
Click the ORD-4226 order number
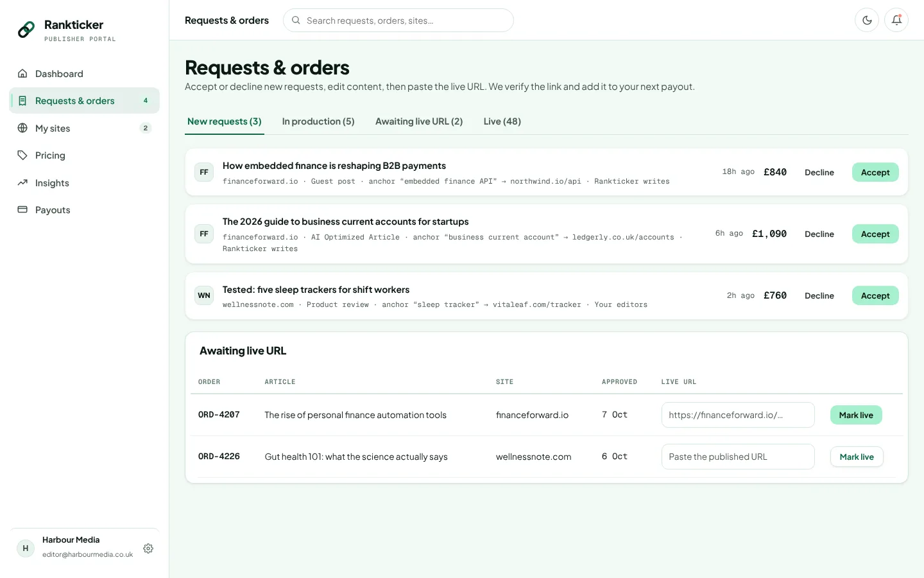click(219, 457)
